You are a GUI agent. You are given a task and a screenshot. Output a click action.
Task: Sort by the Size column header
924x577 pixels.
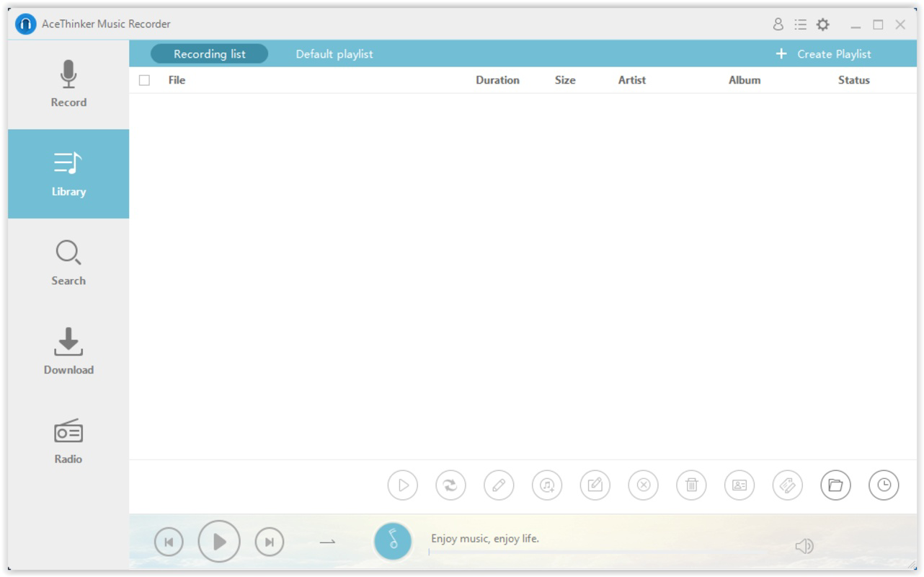coord(565,80)
